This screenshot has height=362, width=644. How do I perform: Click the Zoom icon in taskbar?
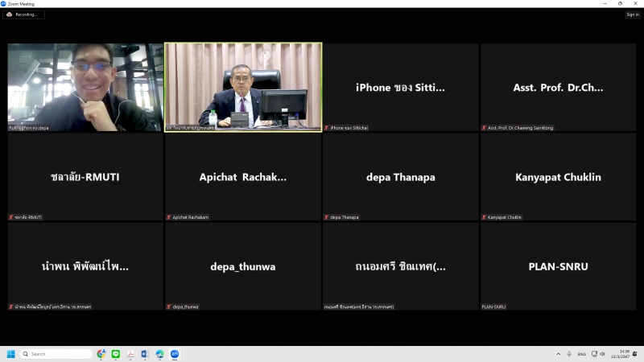[175, 354]
